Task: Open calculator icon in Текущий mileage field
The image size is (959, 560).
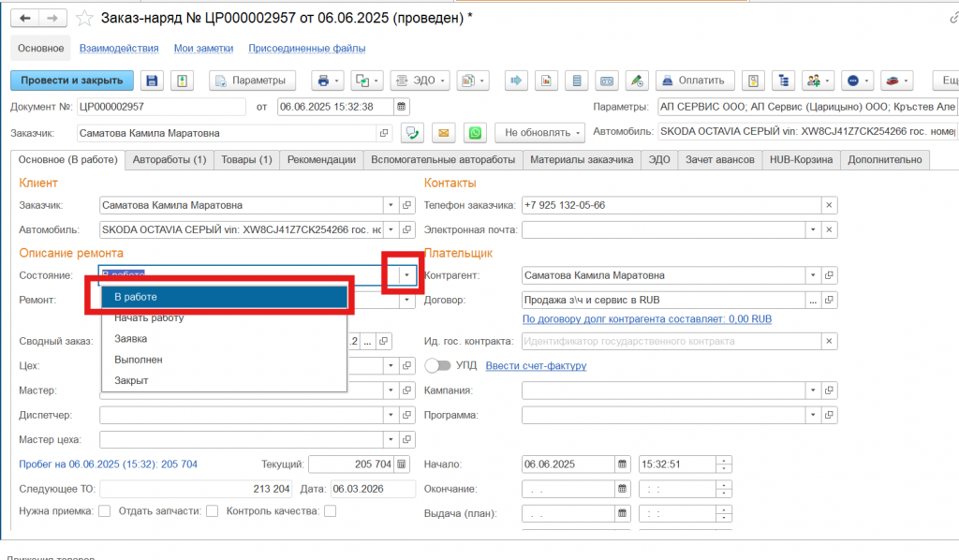Action: (402, 464)
